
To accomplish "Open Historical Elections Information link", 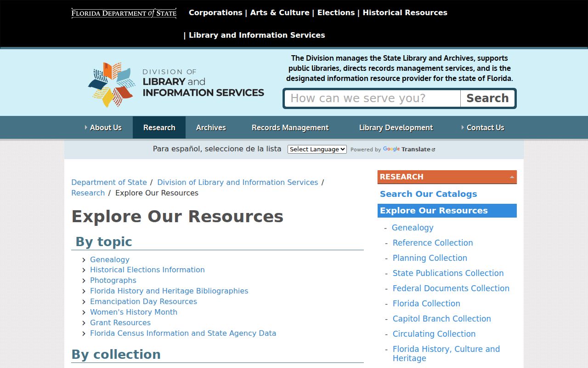I will (147, 270).
